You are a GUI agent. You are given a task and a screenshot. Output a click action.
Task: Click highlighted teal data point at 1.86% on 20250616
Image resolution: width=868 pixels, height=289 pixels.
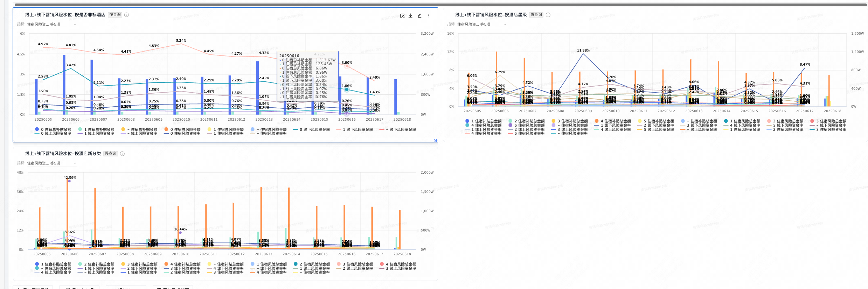[x=347, y=89]
